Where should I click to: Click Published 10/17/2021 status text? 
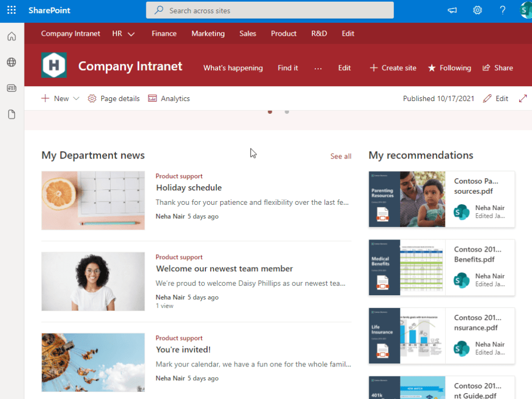pos(438,98)
